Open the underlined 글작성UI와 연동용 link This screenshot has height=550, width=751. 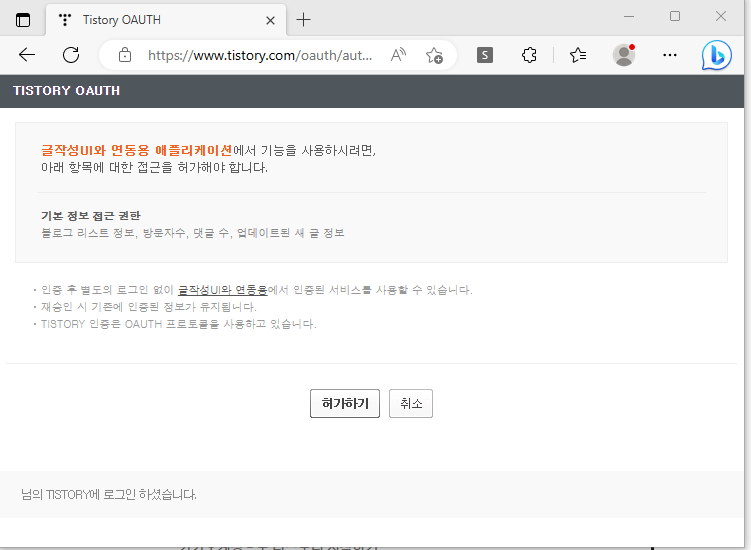click(x=222, y=290)
